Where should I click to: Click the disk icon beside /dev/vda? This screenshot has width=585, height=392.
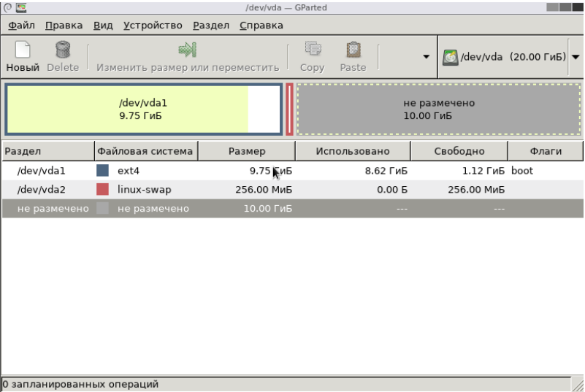(x=451, y=58)
